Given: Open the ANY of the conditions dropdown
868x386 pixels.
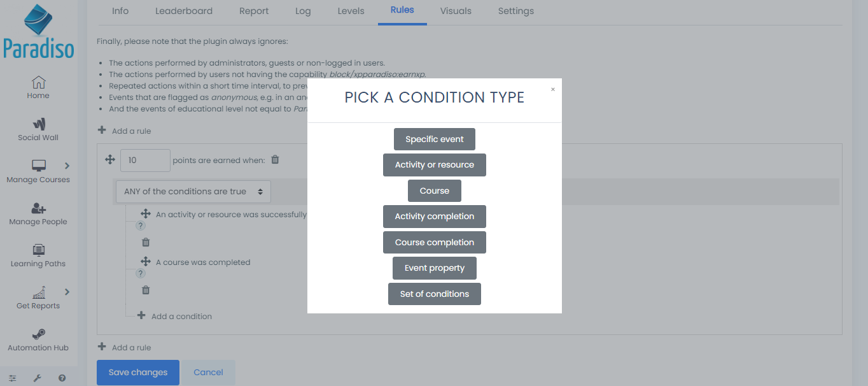Looking at the screenshot, I should 193,191.
